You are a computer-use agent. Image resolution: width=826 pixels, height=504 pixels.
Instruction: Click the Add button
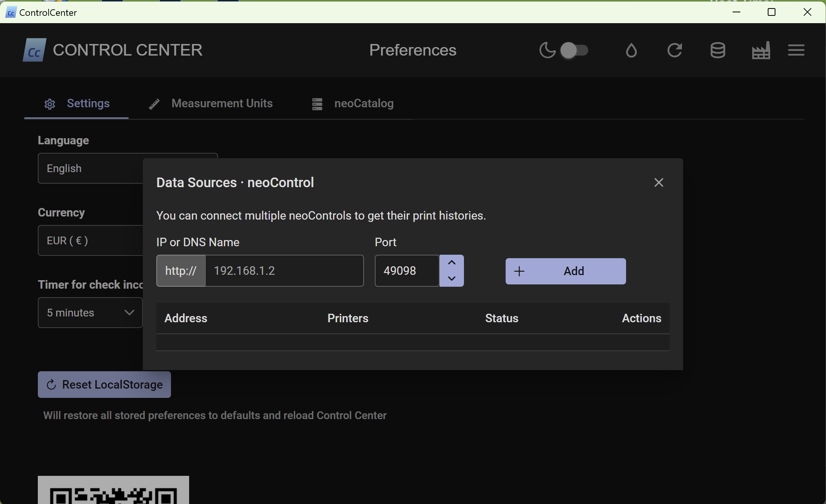click(x=565, y=271)
